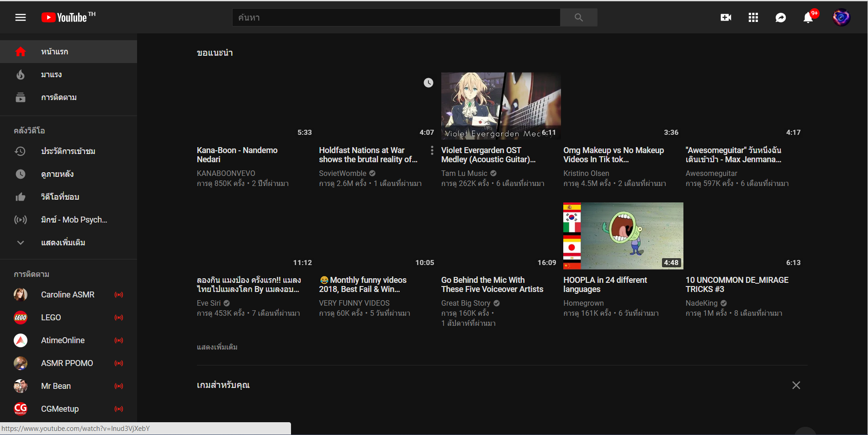Open the create video camera icon
The image size is (868, 435).
(725, 17)
